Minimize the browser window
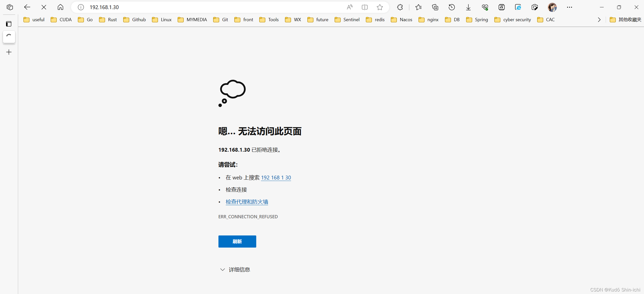Image resolution: width=644 pixels, height=294 pixels. (602, 7)
